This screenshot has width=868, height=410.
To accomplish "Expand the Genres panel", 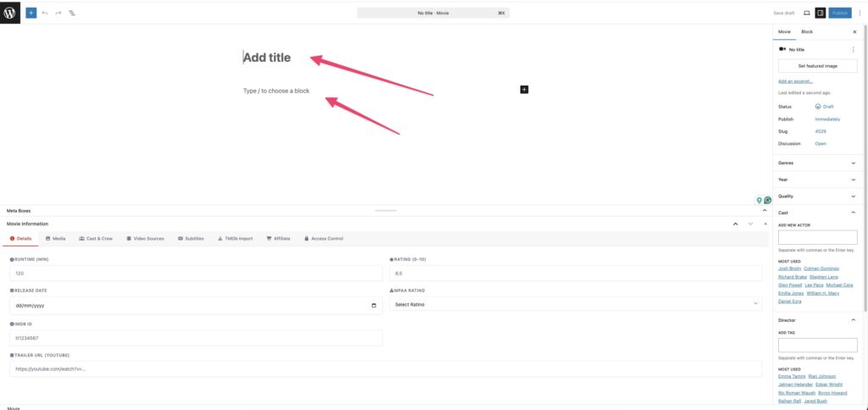I will click(x=853, y=162).
